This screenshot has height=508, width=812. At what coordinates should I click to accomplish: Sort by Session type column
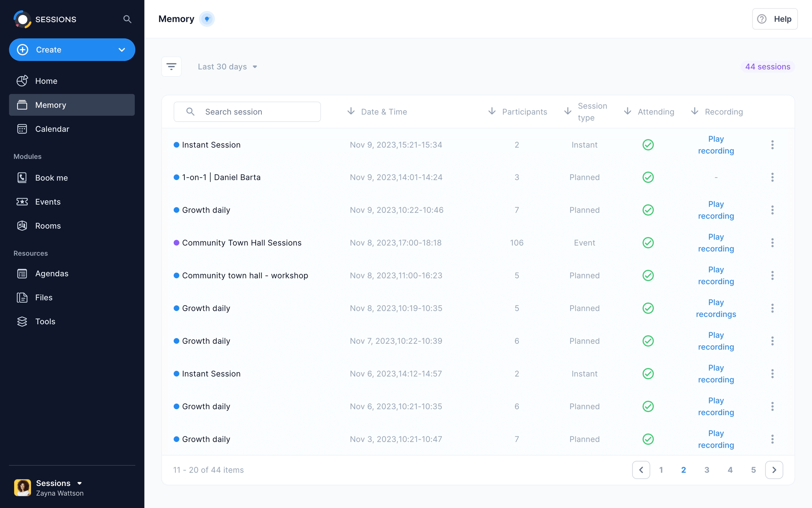(x=586, y=112)
